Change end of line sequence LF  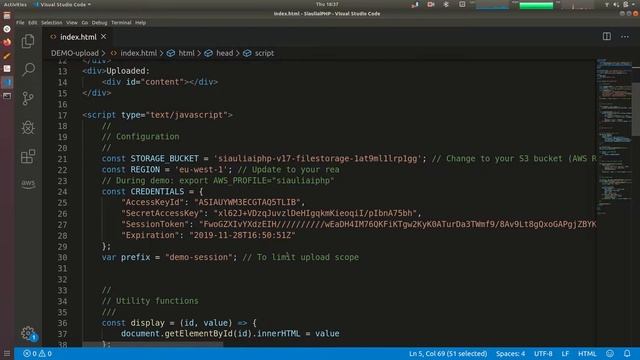pyautogui.click(x=565, y=353)
